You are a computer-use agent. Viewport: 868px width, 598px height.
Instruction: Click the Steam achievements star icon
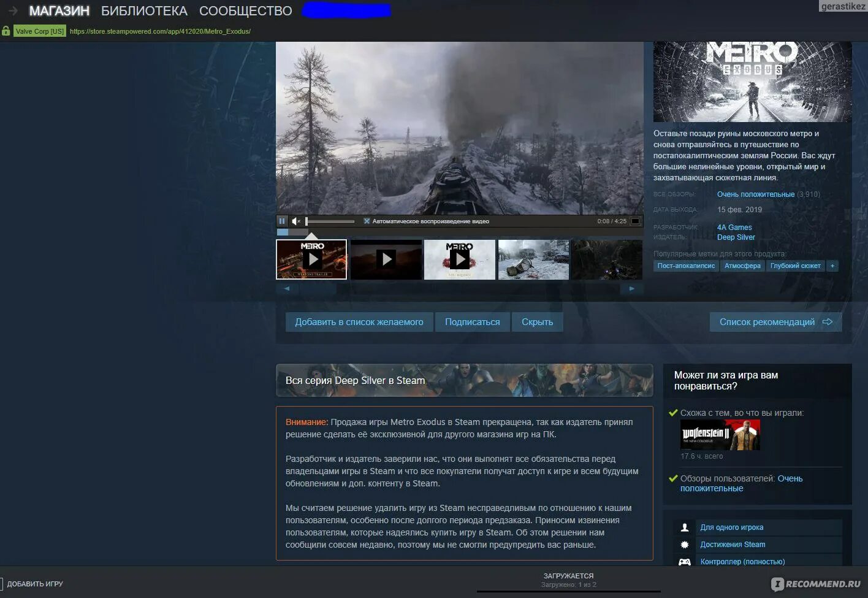[685, 545]
